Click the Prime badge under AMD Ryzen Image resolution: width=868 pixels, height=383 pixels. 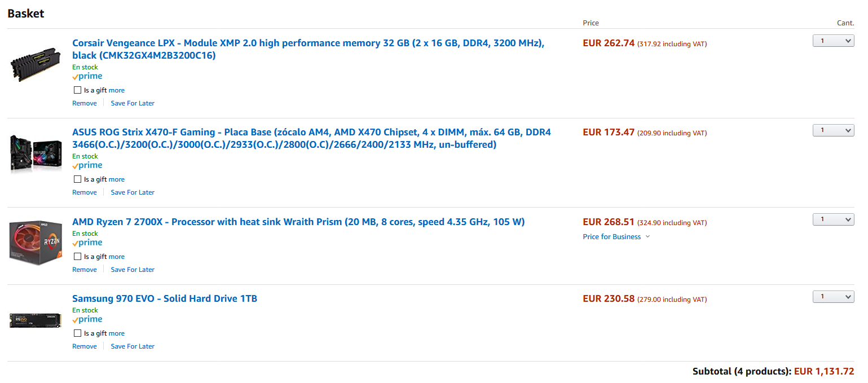point(87,243)
